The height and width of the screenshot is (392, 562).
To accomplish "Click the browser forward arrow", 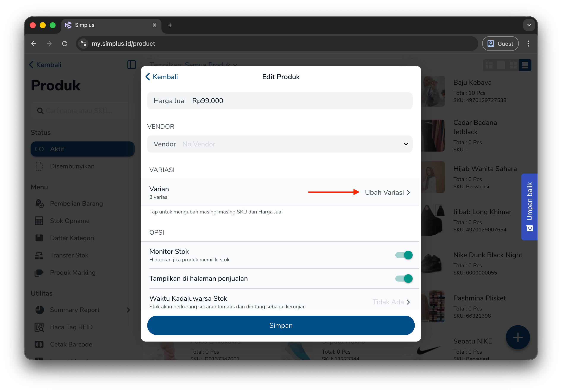I will pos(49,44).
